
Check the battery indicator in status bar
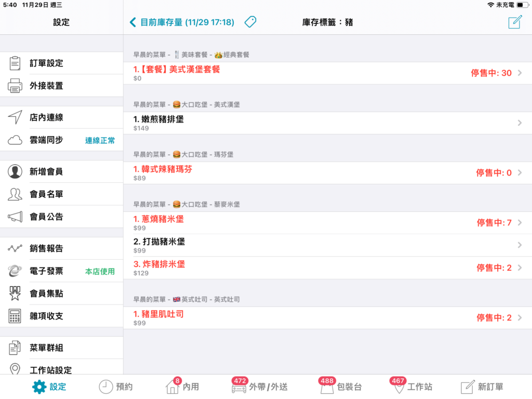tap(522, 5)
